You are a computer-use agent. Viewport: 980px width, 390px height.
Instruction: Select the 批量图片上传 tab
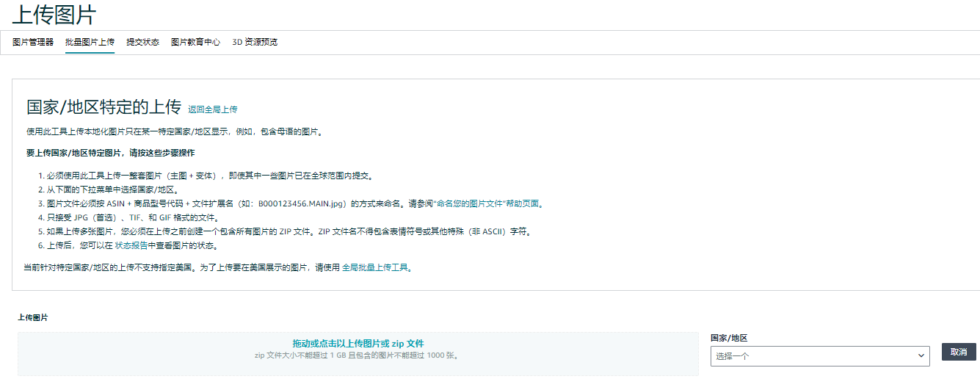coord(90,43)
